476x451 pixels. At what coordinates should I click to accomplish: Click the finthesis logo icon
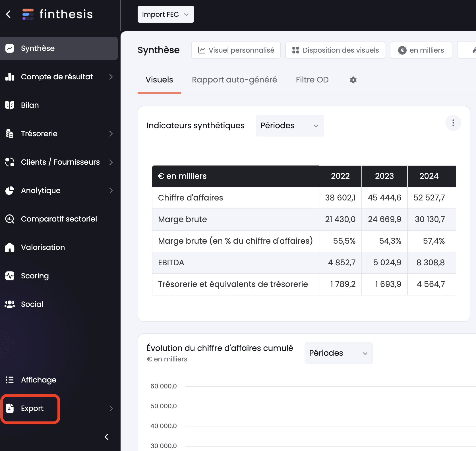pyautogui.click(x=28, y=14)
